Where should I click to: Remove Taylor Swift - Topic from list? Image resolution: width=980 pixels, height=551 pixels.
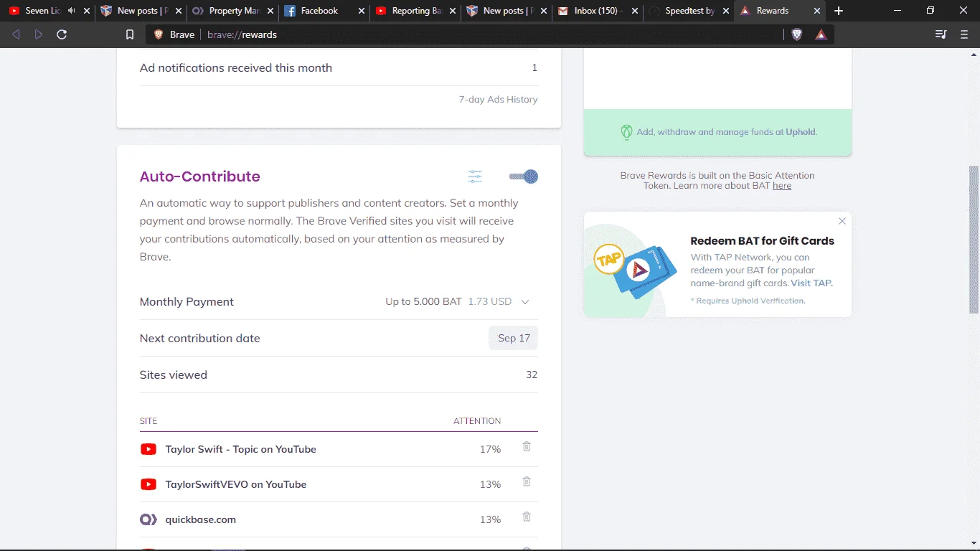click(x=527, y=447)
